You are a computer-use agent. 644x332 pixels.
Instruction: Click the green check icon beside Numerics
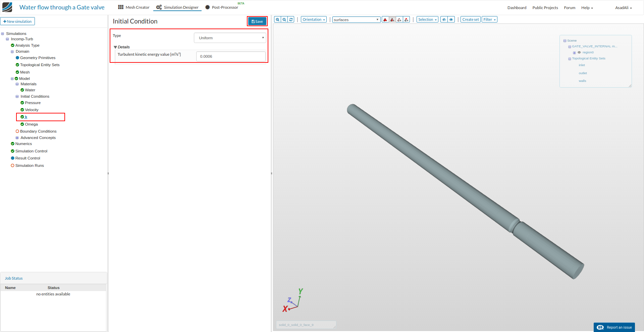click(x=12, y=144)
